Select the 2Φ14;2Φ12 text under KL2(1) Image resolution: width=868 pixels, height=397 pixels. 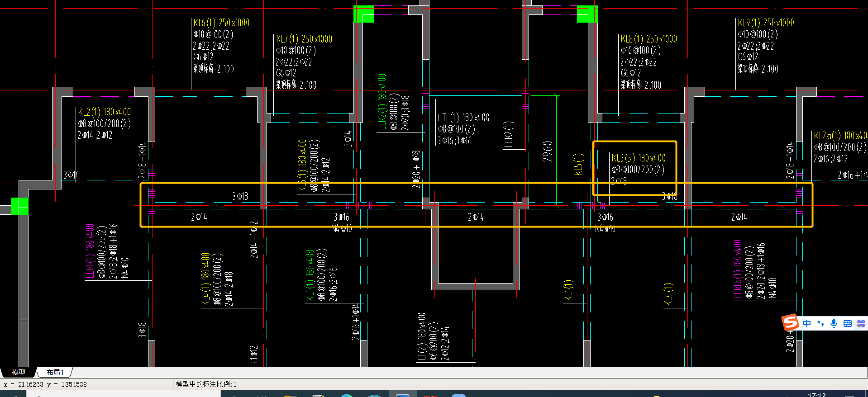pyautogui.click(x=95, y=135)
